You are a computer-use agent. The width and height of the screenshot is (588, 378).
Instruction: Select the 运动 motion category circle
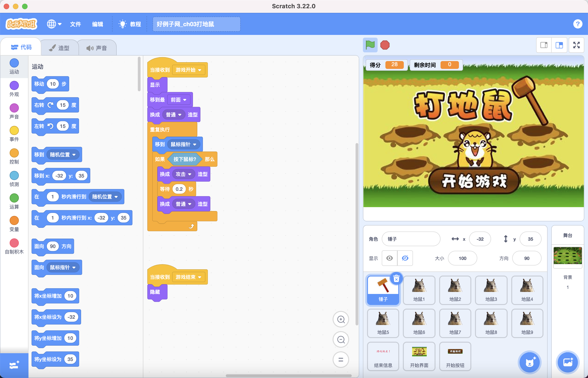click(14, 63)
